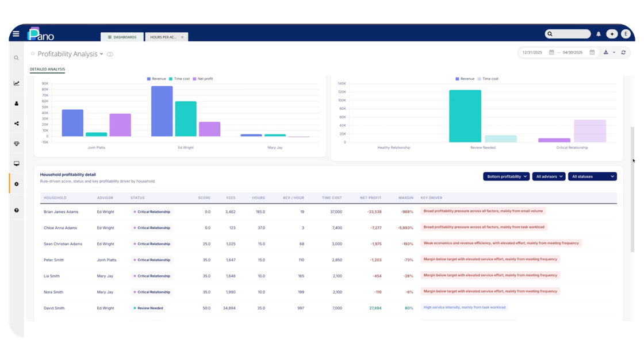
Task: Toggle Net profit series in chart legend
Action: pyautogui.click(x=202, y=79)
